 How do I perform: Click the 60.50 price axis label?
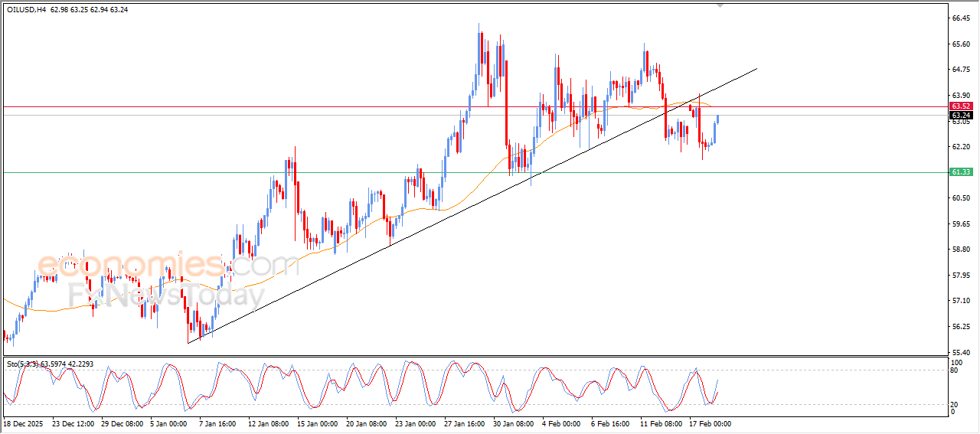961,197
